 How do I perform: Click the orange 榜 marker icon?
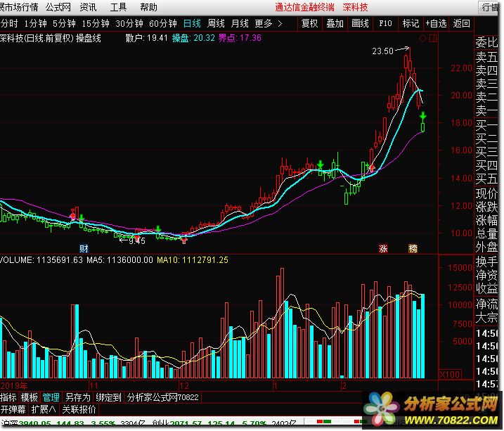[413, 248]
